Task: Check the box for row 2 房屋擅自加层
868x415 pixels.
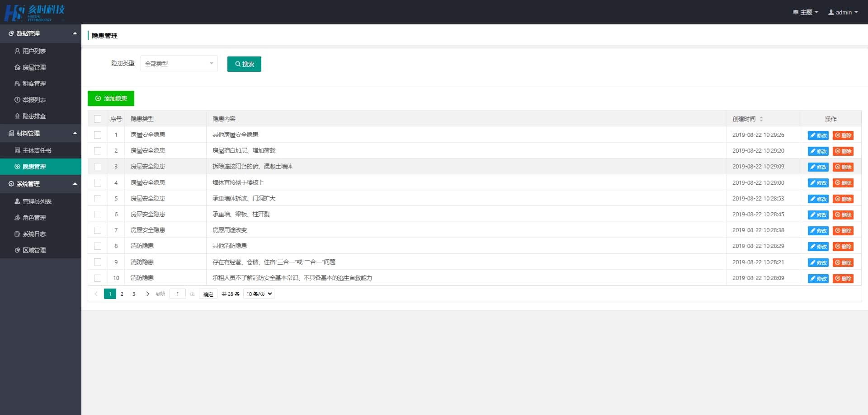Action: [x=98, y=151]
